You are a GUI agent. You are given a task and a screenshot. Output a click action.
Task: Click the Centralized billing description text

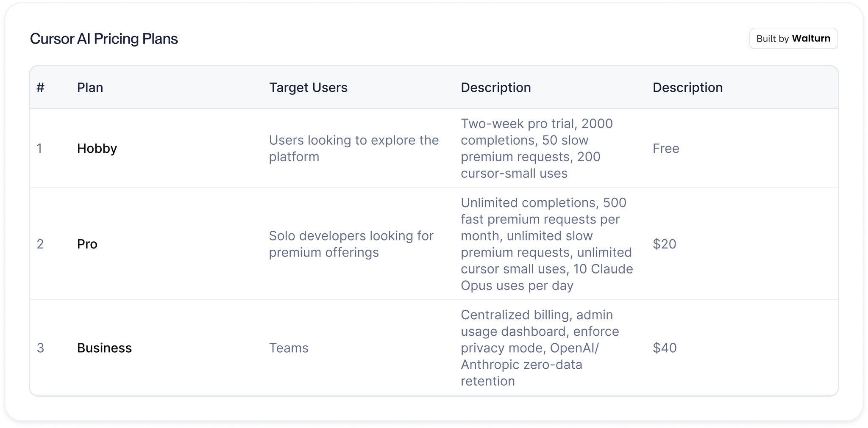(x=540, y=348)
